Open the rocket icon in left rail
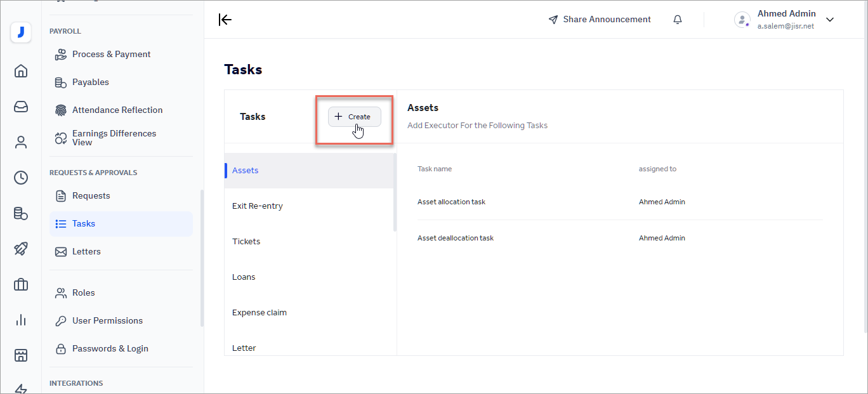Screen dimensions: 868x394 tap(21, 249)
